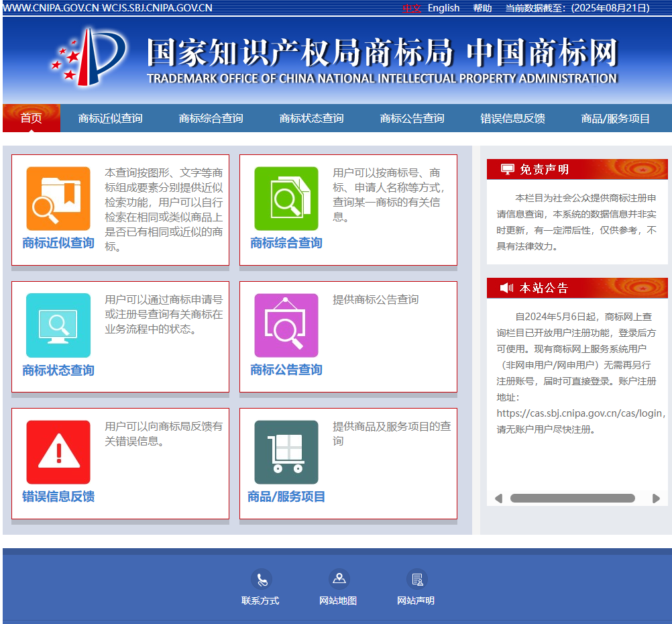Click the phone contact icon in footer

262,580
